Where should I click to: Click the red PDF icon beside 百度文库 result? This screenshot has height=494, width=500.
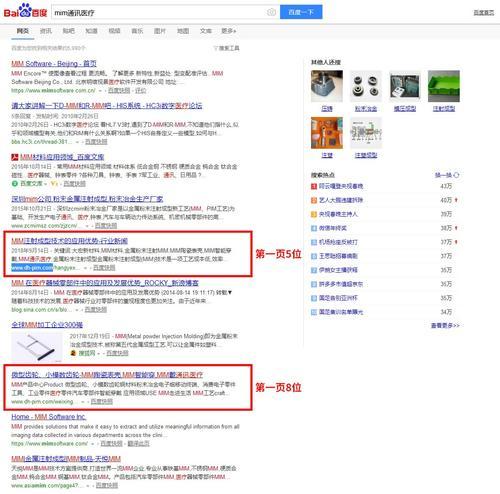pyautogui.click(x=15, y=157)
